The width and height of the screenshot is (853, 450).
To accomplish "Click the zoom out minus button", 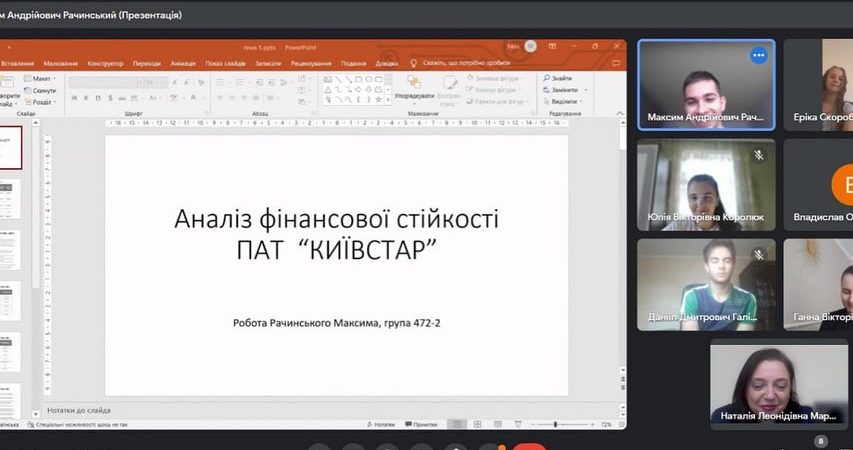I will pos(533,424).
